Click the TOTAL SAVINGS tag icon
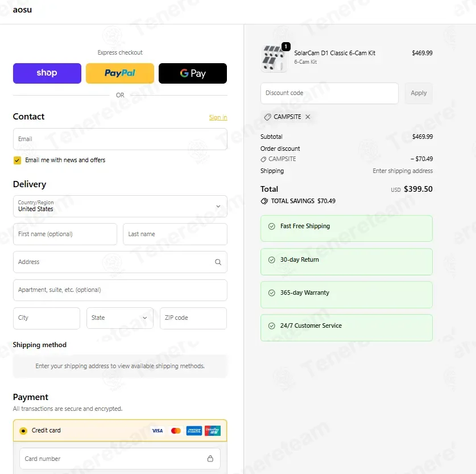Screen dimensions: 476x474 click(264, 201)
